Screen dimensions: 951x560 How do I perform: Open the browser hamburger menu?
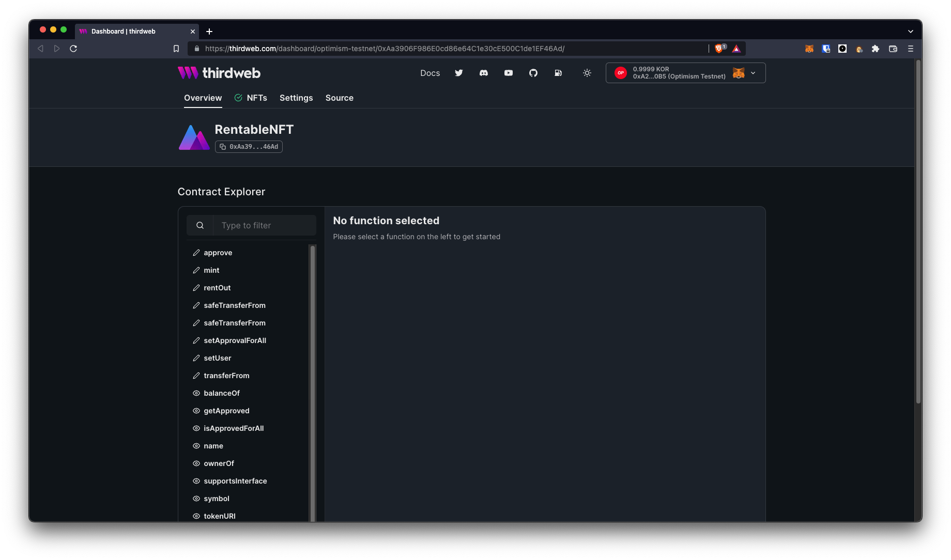point(911,49)
